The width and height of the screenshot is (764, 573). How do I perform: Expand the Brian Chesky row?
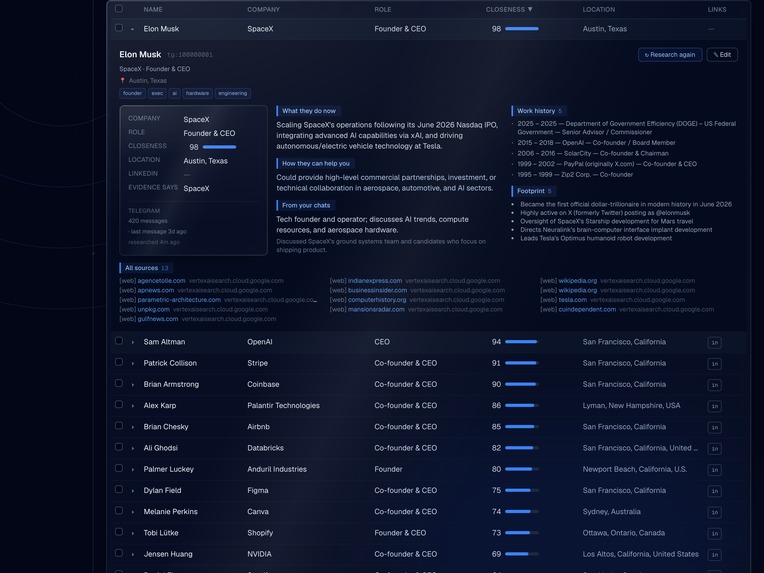(x=133, y=427)
